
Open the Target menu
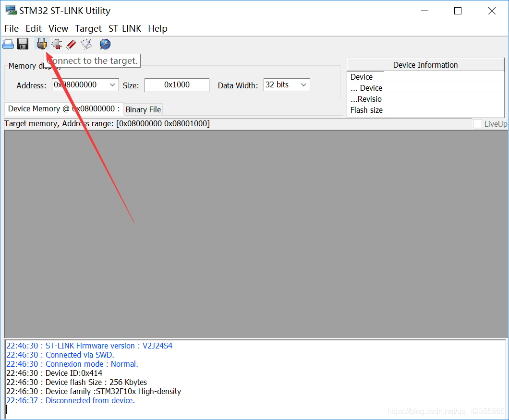tap(88, 29)
